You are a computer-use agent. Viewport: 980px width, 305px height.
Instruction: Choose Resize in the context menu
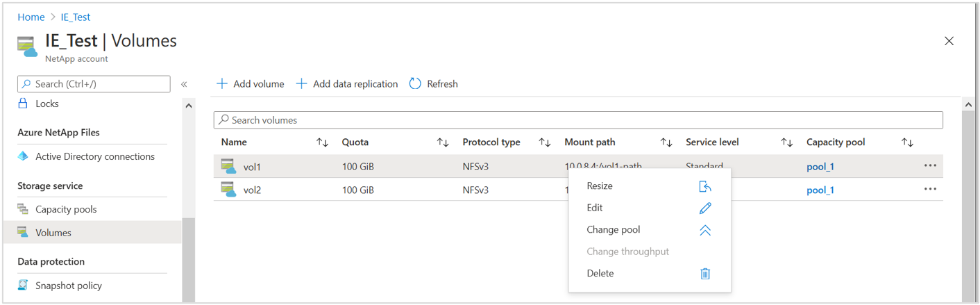pos(600,186)
